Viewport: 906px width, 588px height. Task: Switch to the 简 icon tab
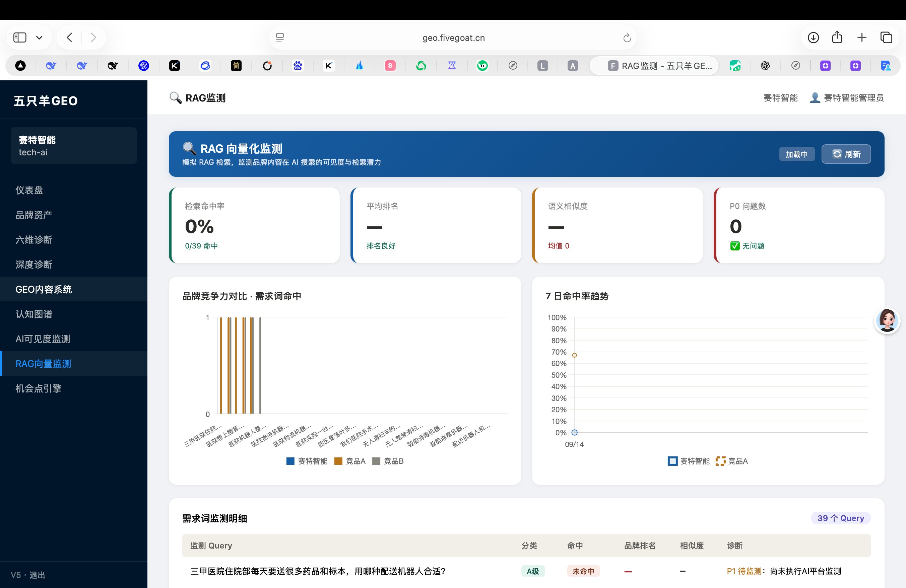tap(236, 66)
